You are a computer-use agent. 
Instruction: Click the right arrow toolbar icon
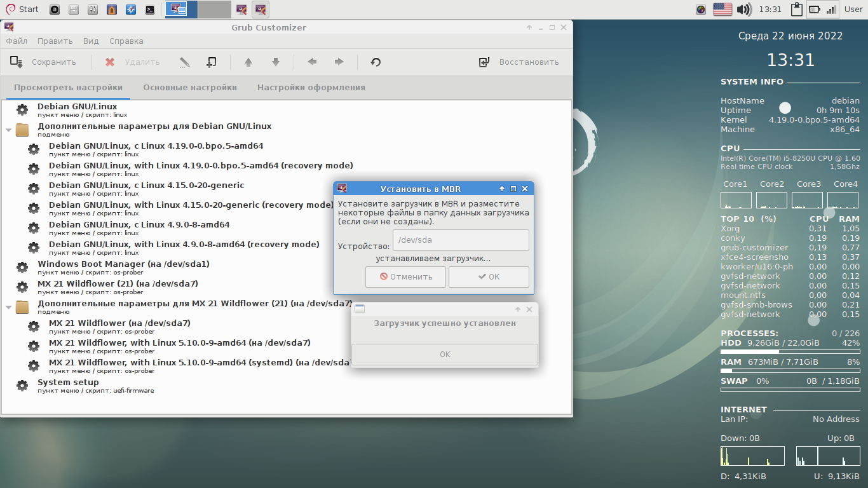pos(339,62)
